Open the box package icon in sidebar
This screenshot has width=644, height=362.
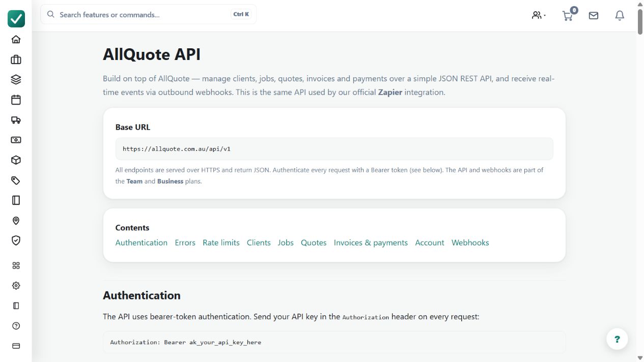16,160
